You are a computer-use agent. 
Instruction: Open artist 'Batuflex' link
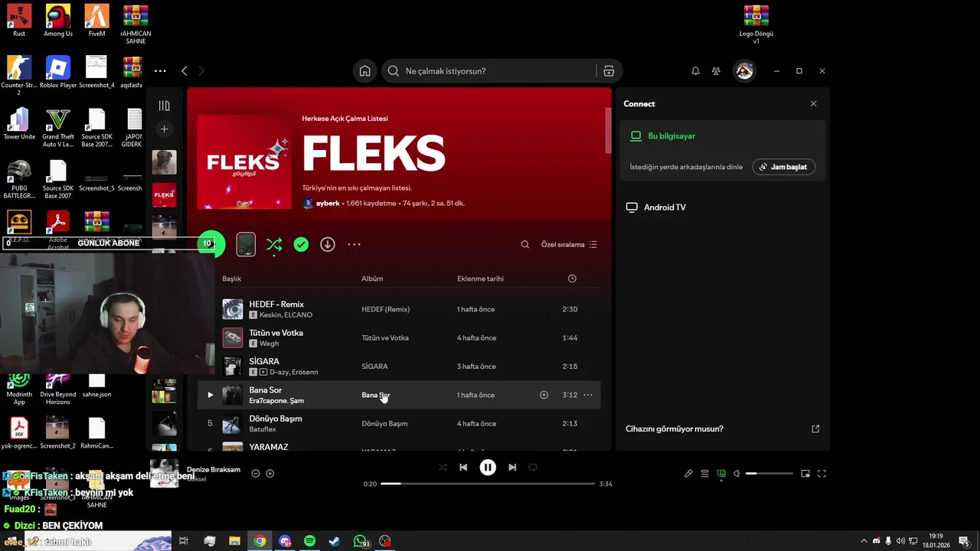pos(263,429)
